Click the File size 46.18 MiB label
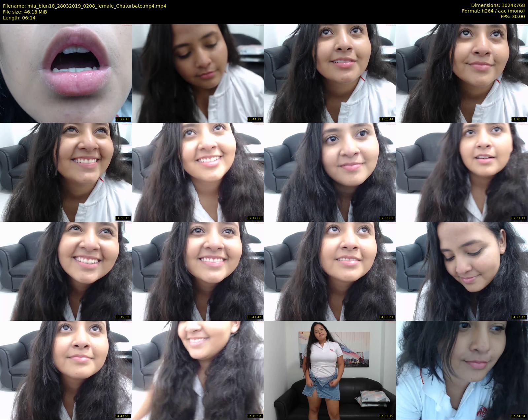 [25, 12]
